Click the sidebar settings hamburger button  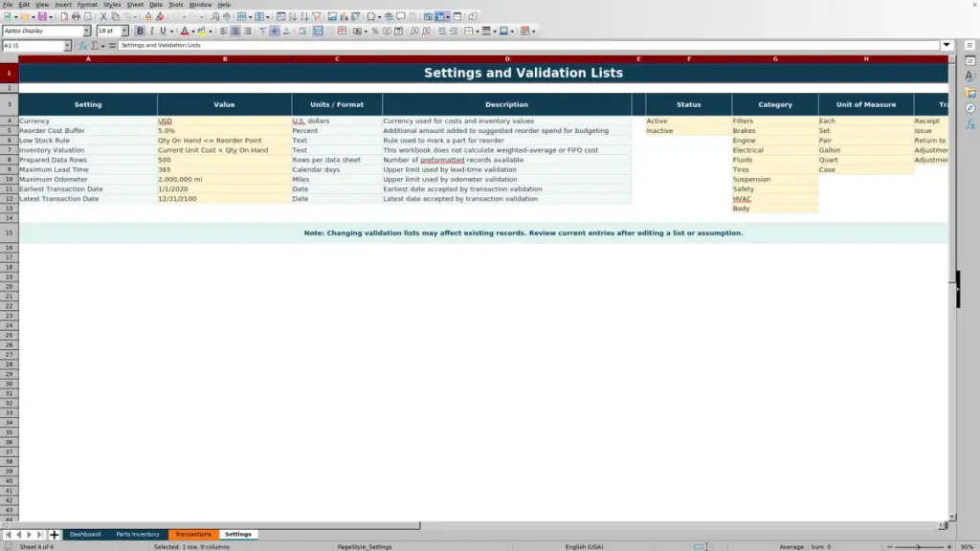pos(969,45)
